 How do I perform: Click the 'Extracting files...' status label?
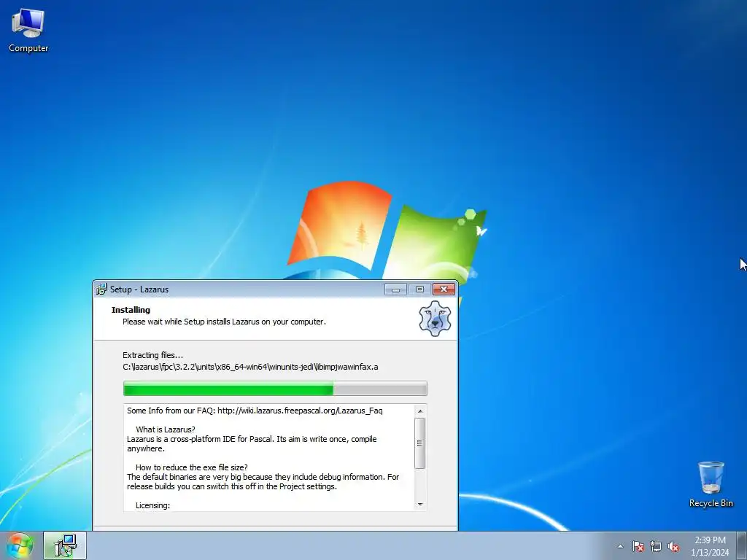coord(152,355)
